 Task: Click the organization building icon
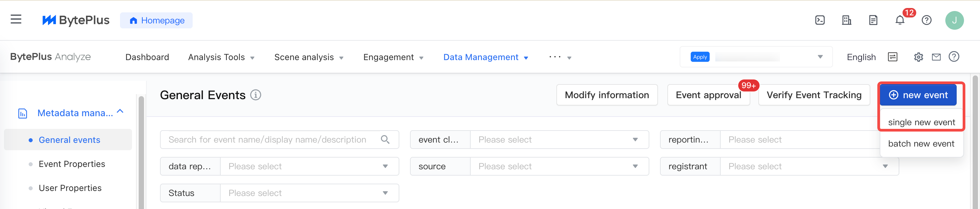[x=846, y=20]
